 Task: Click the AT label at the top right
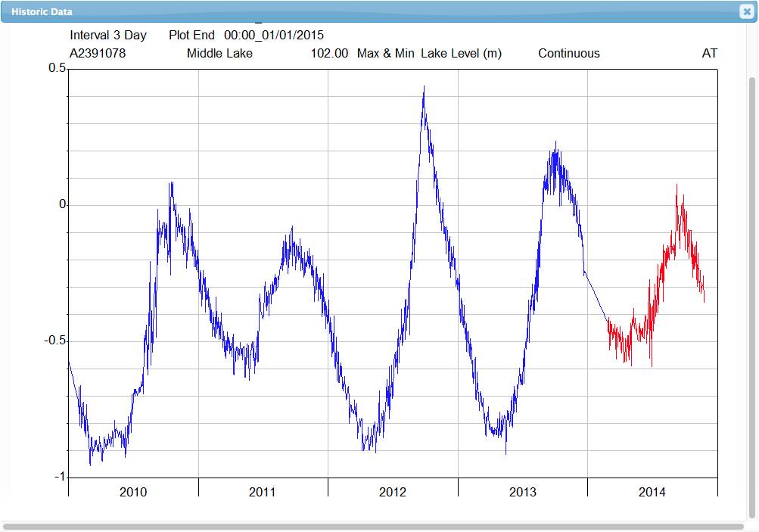pos(709,54)
